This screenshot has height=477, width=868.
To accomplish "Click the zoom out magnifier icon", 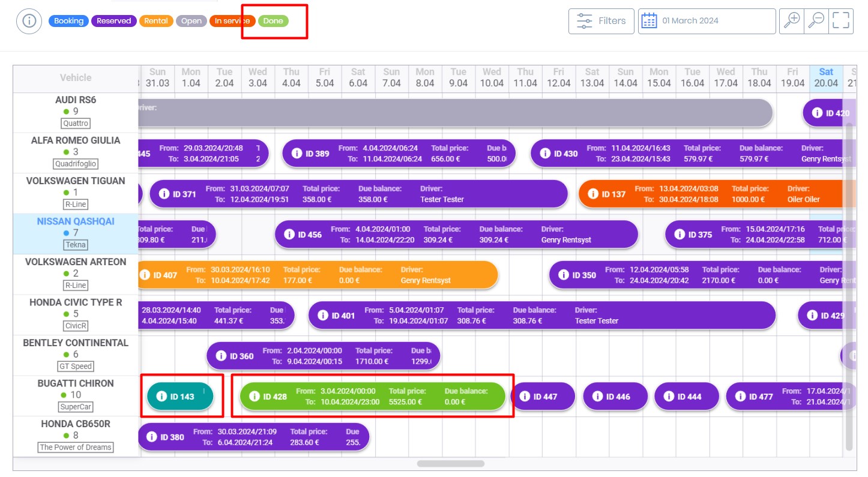I will click(816, 21).
